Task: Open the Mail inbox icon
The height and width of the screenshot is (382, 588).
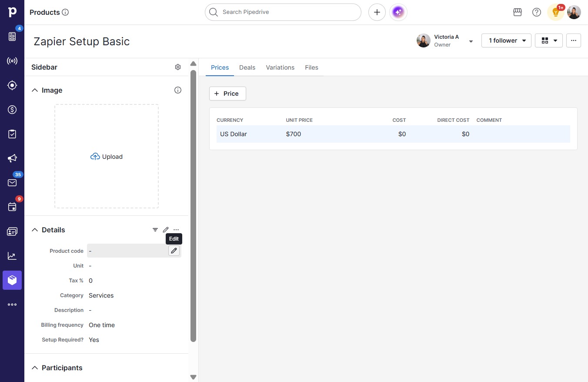Action: pyautogui.click(x=12, y=183)
